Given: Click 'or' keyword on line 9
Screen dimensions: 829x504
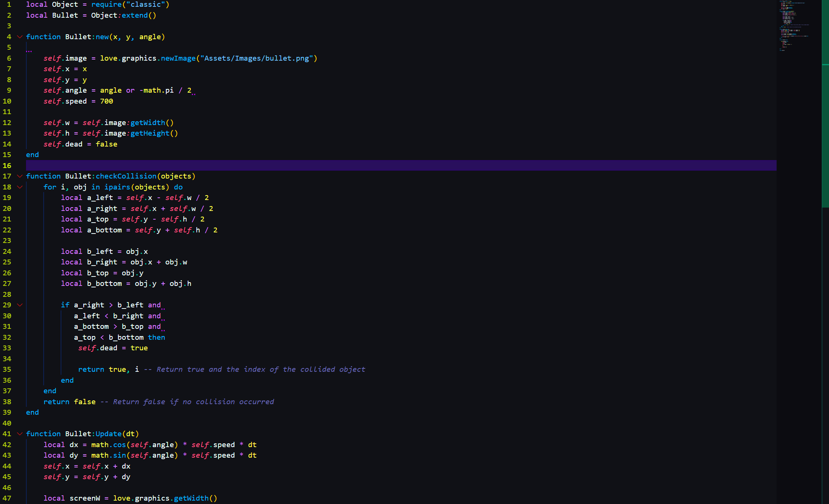Looking at the screenshot, I should point(130,90).
